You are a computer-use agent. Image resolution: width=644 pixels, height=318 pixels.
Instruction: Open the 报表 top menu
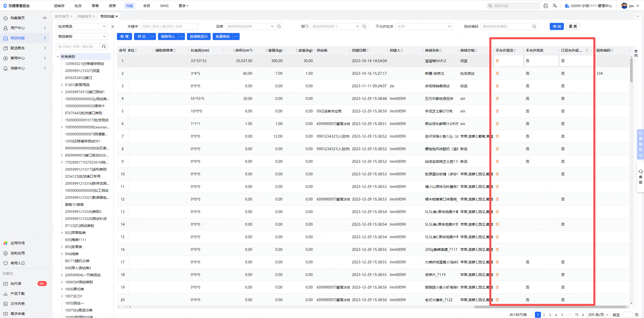click(112, 6)
